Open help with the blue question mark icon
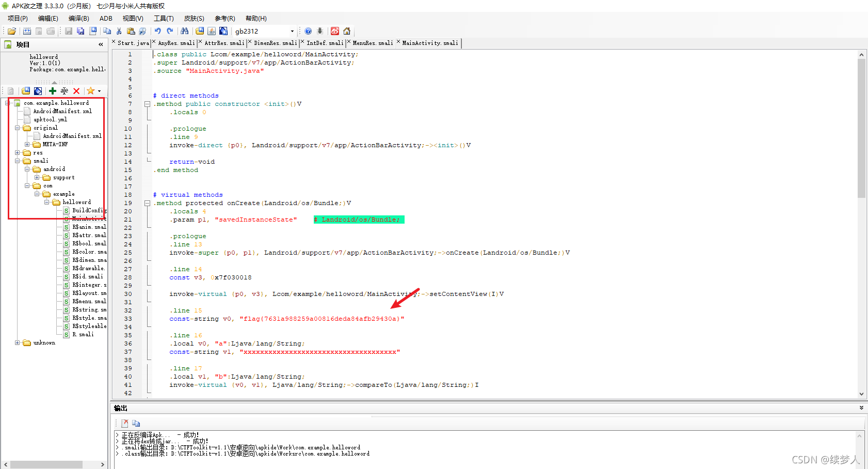This screenshot has height=469, width=868. (x=308, y=31)
